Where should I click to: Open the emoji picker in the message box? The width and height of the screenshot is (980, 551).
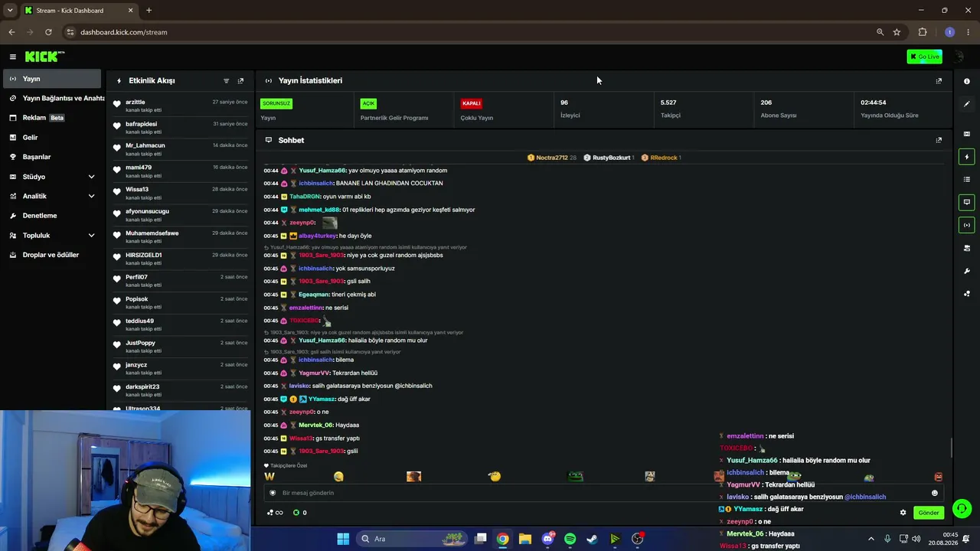(x=934, y=493)
